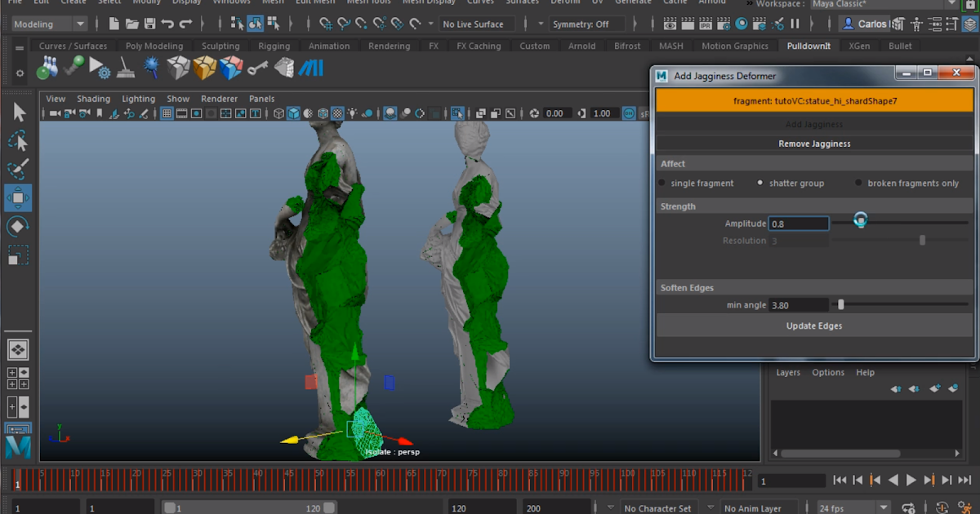980x514 pixels.
Task: Click the key icon on the shelf
Action: [257, 68]
